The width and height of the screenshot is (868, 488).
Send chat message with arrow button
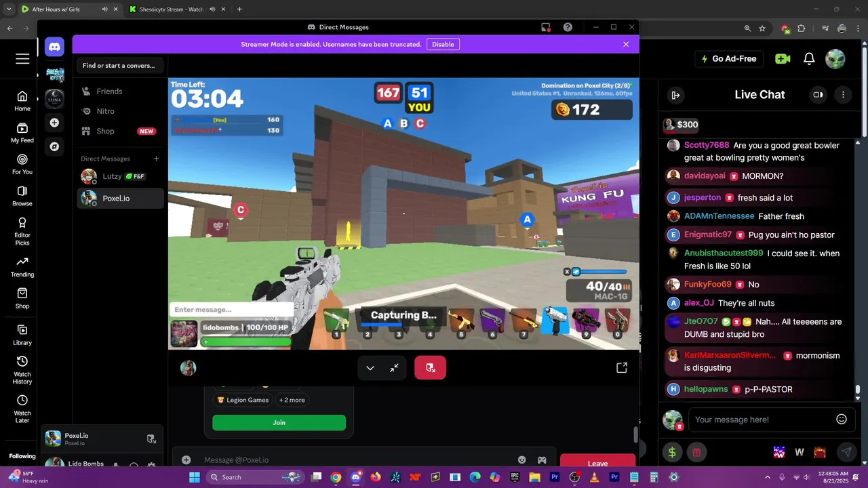846,452
